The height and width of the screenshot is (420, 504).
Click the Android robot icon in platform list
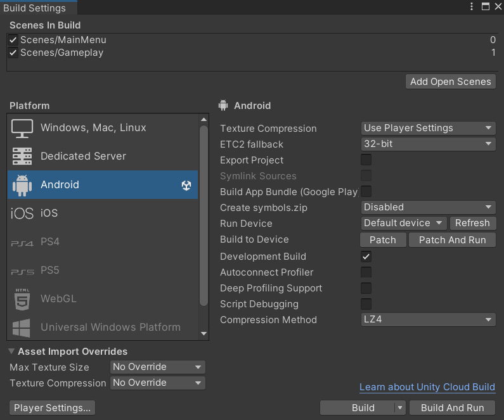[22, 185]
